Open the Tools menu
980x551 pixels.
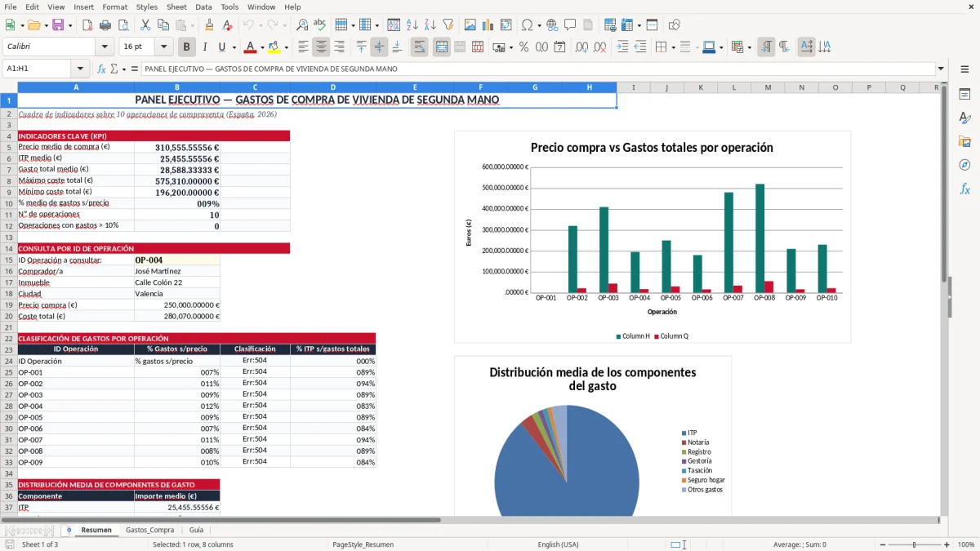pyautogui.click(x=229, y=7)
